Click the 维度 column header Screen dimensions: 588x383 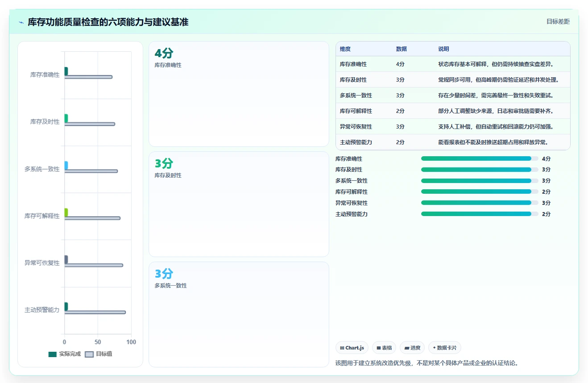pos(345,49)
